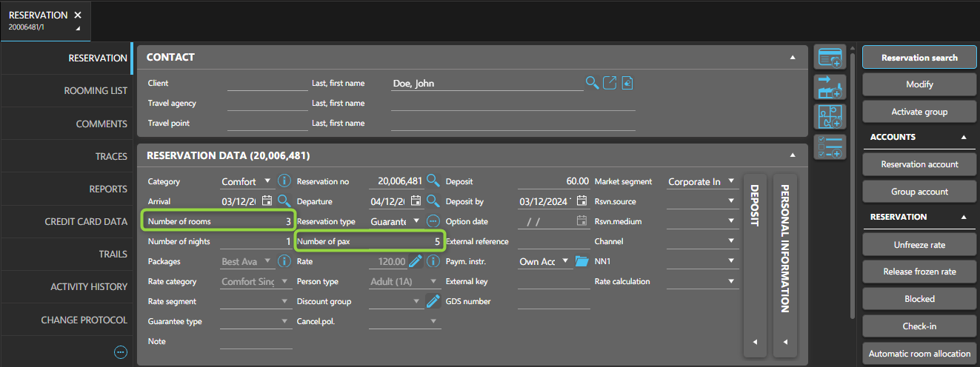Click the Number of nights field

pyautogui.click(x=256, y=241)
